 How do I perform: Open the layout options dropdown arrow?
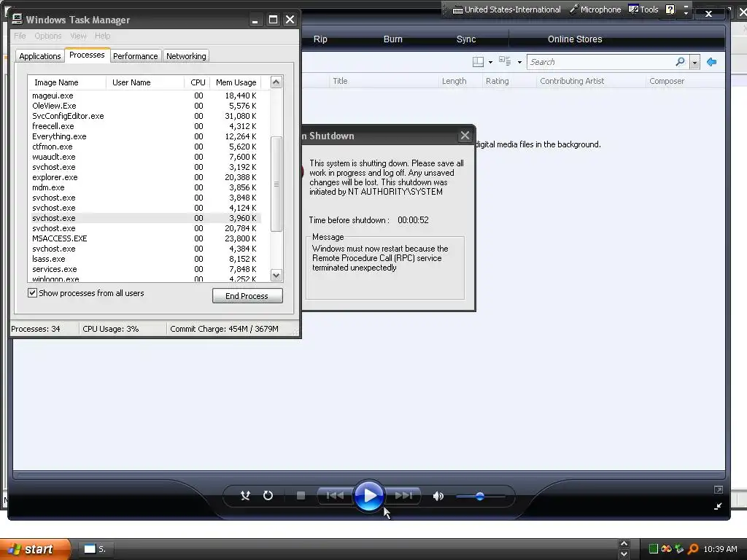[x=490, y=63]
